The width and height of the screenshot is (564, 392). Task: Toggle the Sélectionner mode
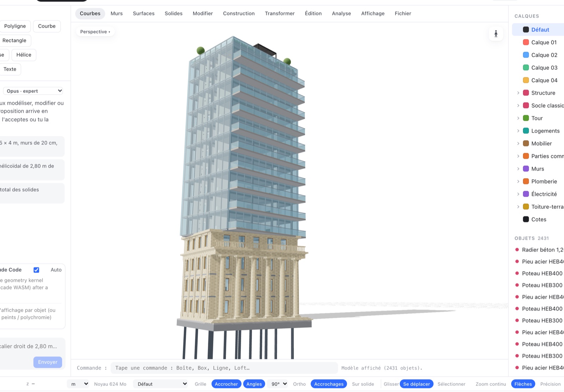[451, 384]
